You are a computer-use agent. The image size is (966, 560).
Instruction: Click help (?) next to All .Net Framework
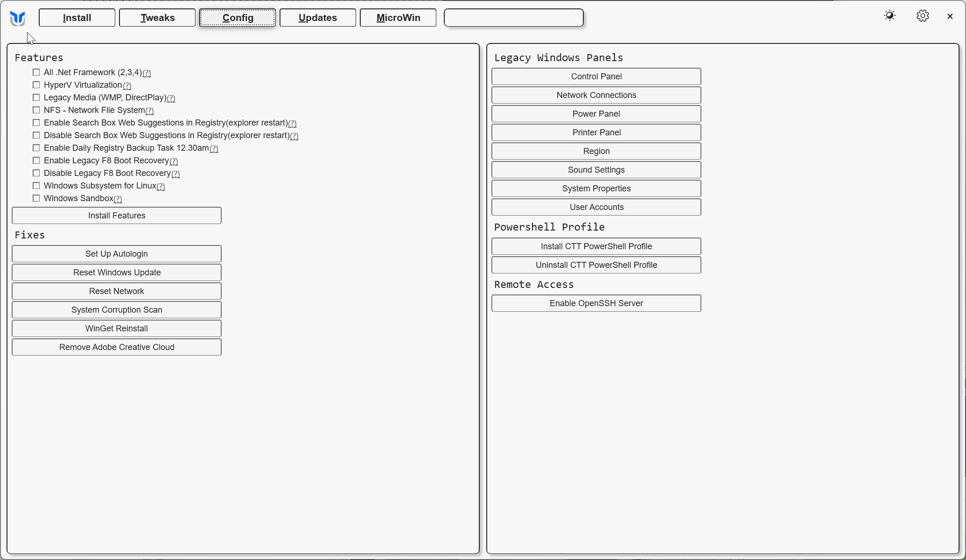(x=147, y=73)
